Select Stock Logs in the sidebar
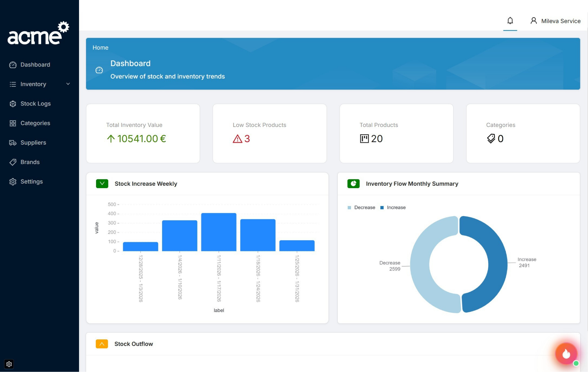The height and width of the screenshot is (372, 588). [x=35, y=103]
